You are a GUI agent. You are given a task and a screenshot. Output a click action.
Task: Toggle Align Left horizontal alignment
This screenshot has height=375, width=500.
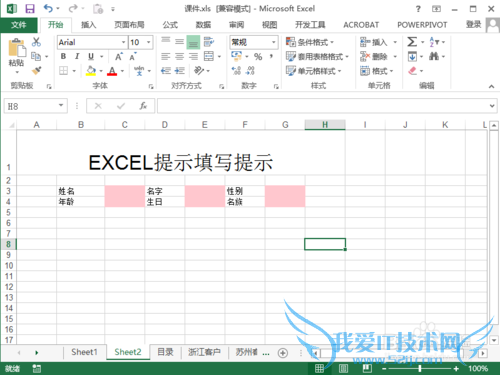166,56
